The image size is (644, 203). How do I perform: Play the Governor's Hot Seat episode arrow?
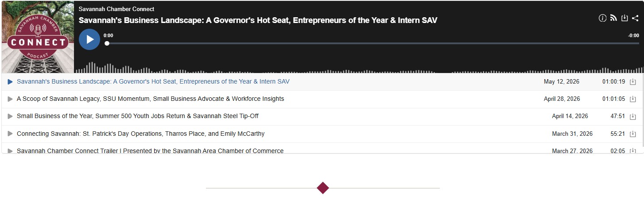10,82
